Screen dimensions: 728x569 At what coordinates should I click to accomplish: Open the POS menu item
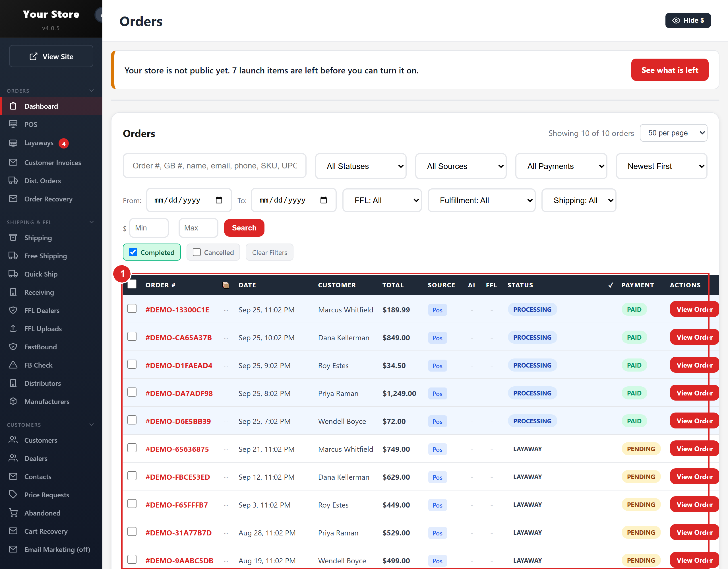click(51, 124)
